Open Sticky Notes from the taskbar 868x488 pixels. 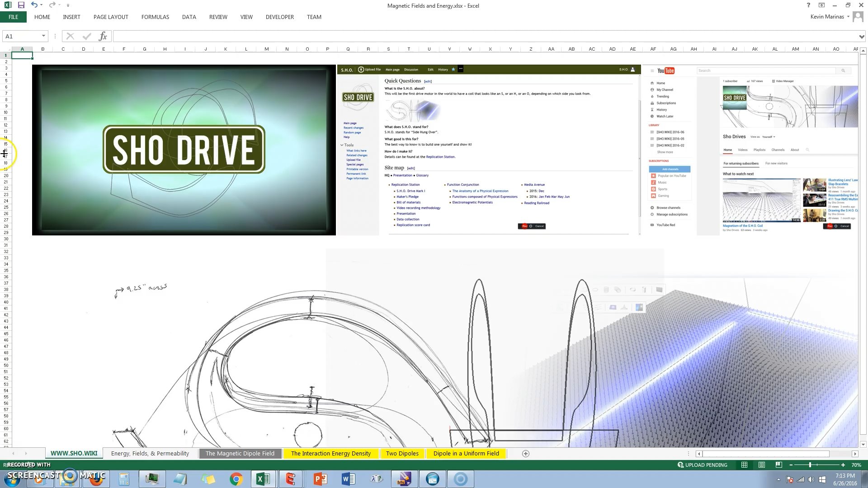pos(208,479)
